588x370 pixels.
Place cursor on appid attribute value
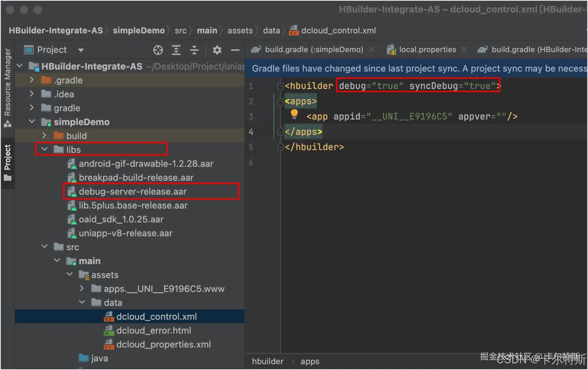[412, 117]
